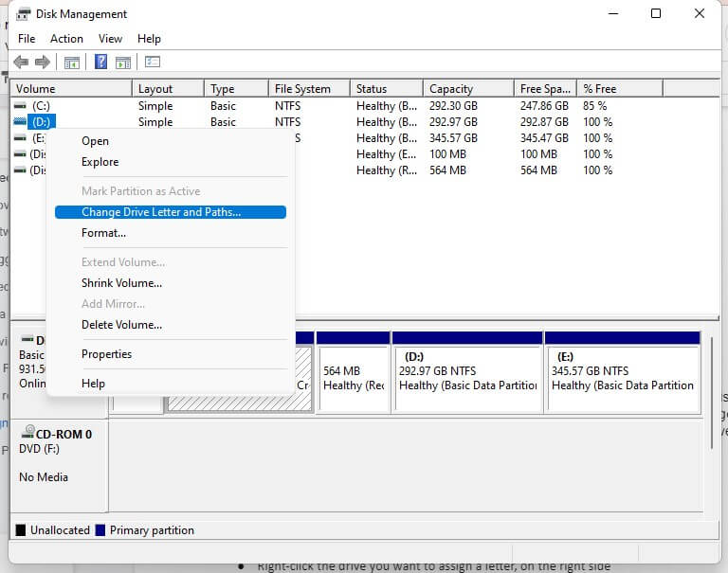Viewport: 728px width, 573px height.
Task: Open the blue Help question-mark toolbar icon
Action: [100, 62]
